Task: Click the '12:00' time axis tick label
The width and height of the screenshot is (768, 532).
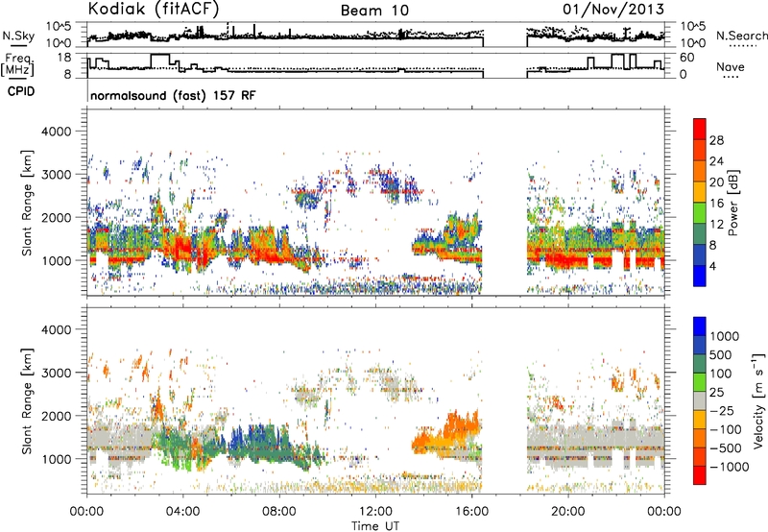Action: (375, 512)
